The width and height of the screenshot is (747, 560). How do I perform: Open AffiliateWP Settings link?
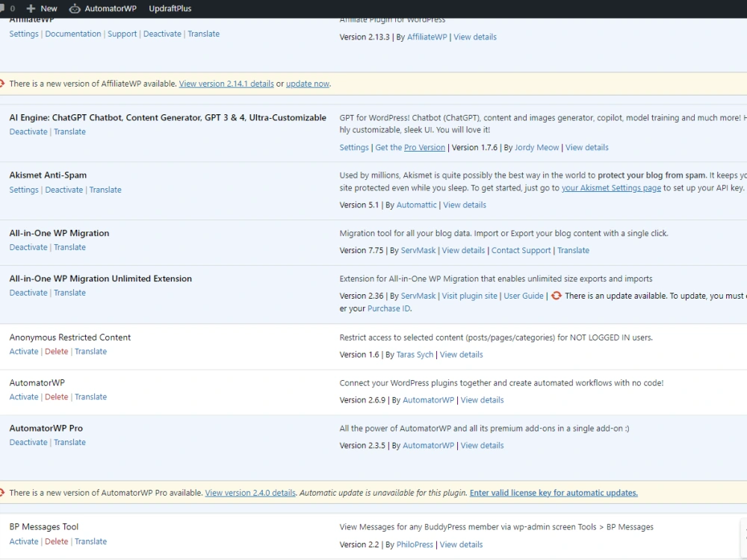[x=24, y=34]
